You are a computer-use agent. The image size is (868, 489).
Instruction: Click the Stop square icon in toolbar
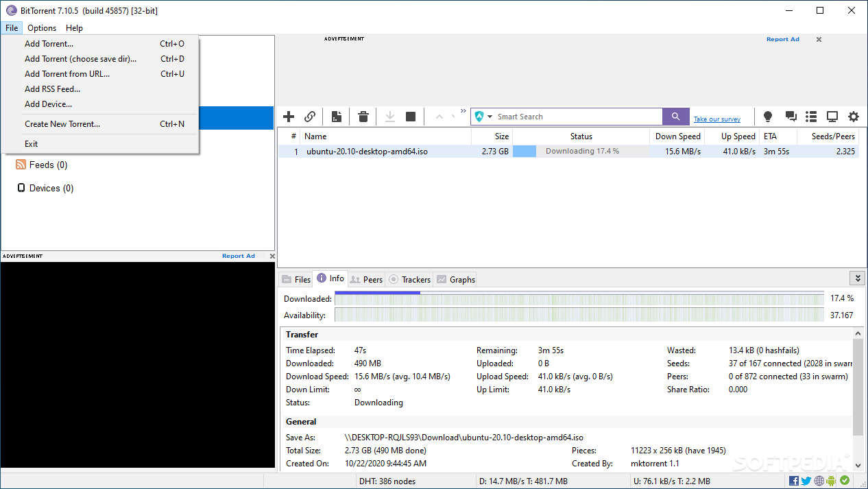point(411,117)
